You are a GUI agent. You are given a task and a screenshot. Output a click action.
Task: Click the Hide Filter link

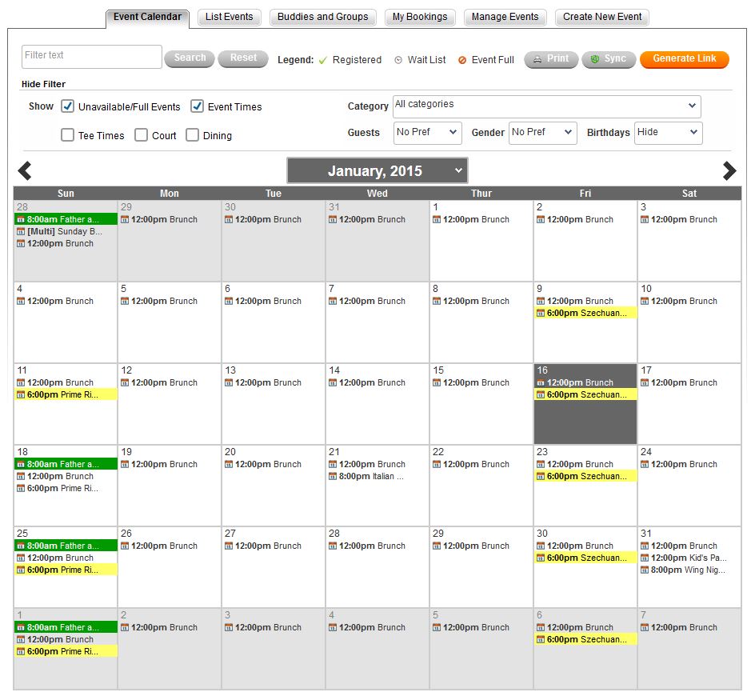(43, 84)
